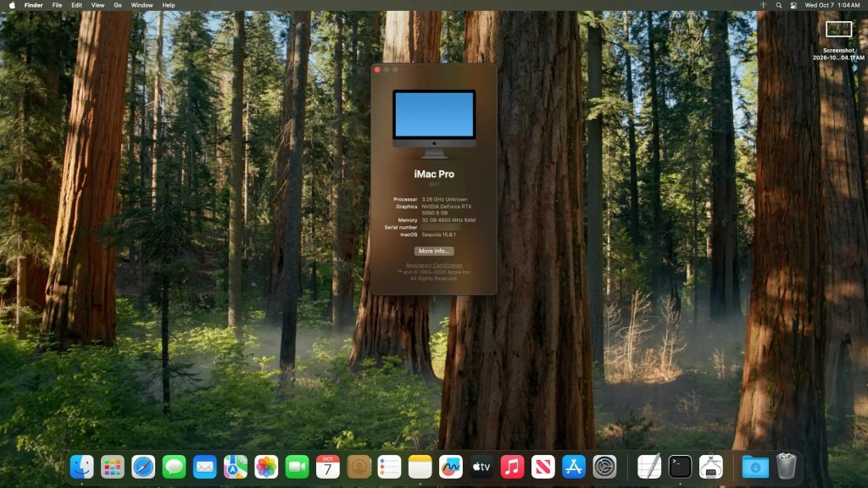Screen dimensions: 868x488
Task: Close the About This Mac window
Action: [377, 69]
